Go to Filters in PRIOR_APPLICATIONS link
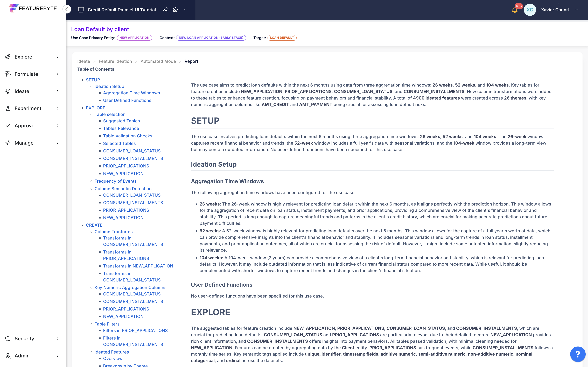This screenshot has height=367, width=588. pyautogui.click(x=135, y=331)
